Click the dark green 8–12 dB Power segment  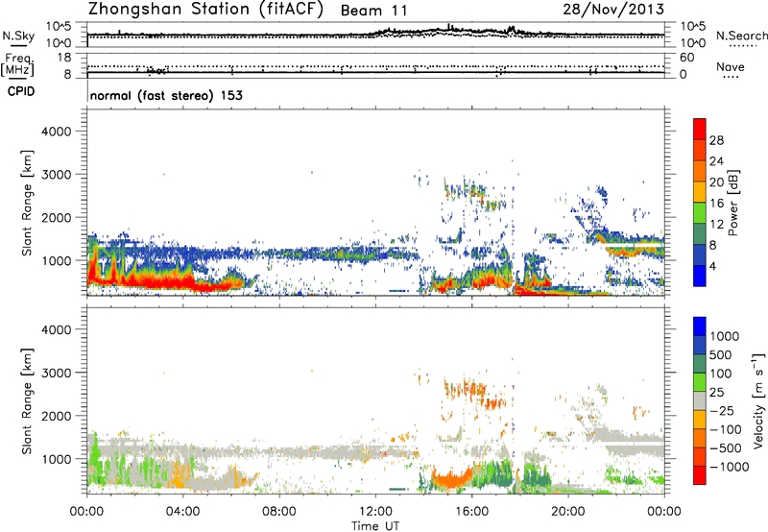point(700,234)
